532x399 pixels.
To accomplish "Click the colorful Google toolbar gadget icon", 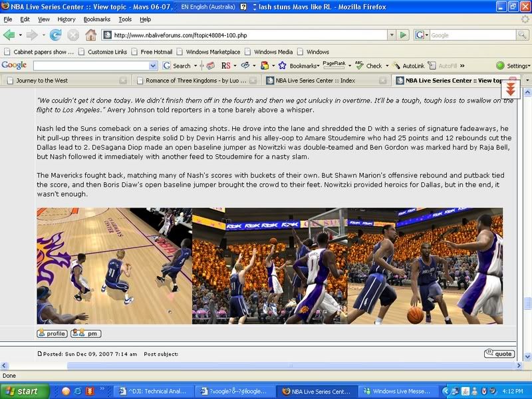I will coord(265,66).
